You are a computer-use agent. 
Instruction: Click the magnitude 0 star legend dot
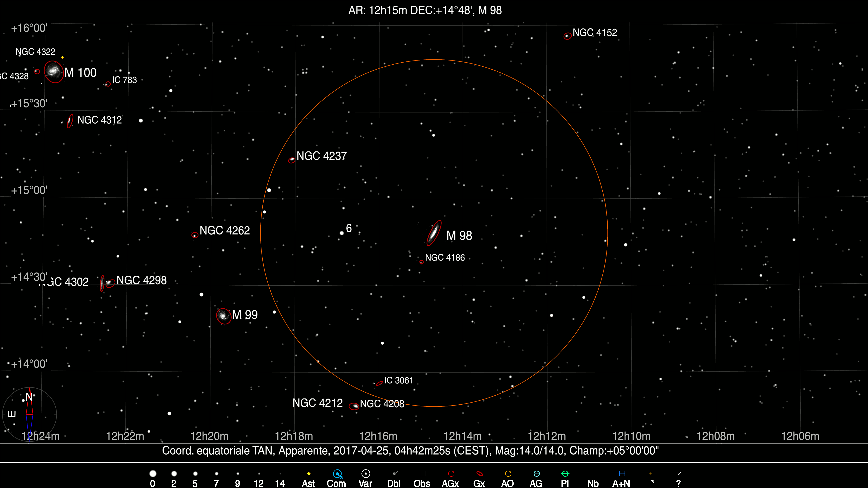click(x=153, y=474)
